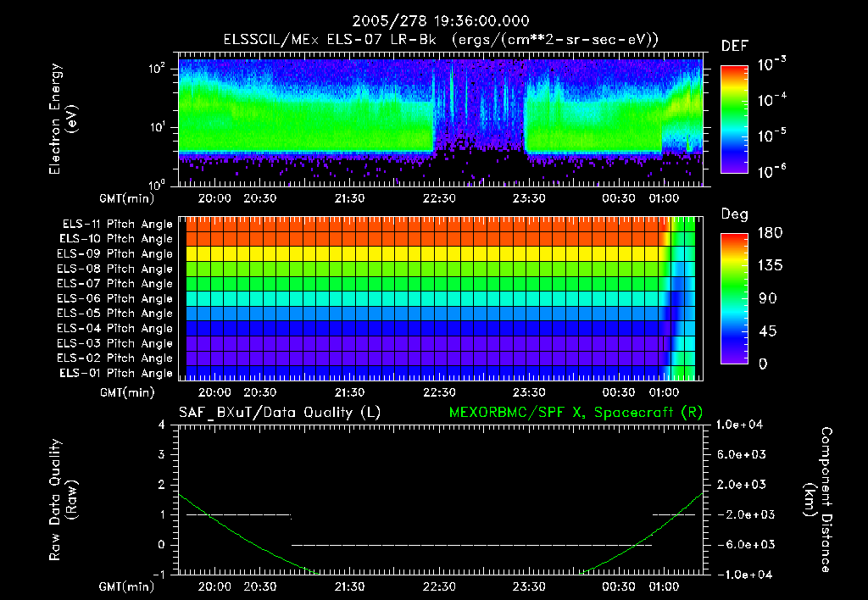Click the green spacecraft X curve near 20:30
Viewport: 868px width, 600px height.
260,548
